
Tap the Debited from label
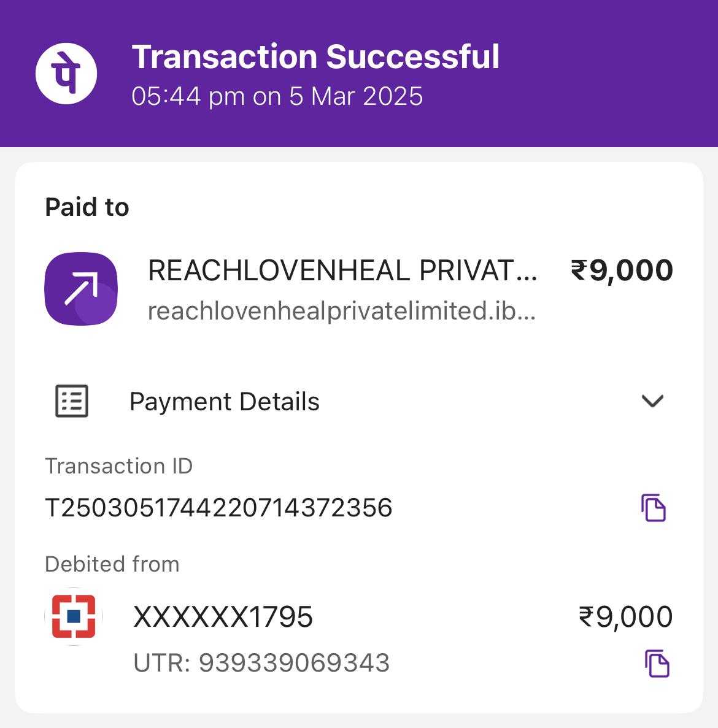click(112, 564)
